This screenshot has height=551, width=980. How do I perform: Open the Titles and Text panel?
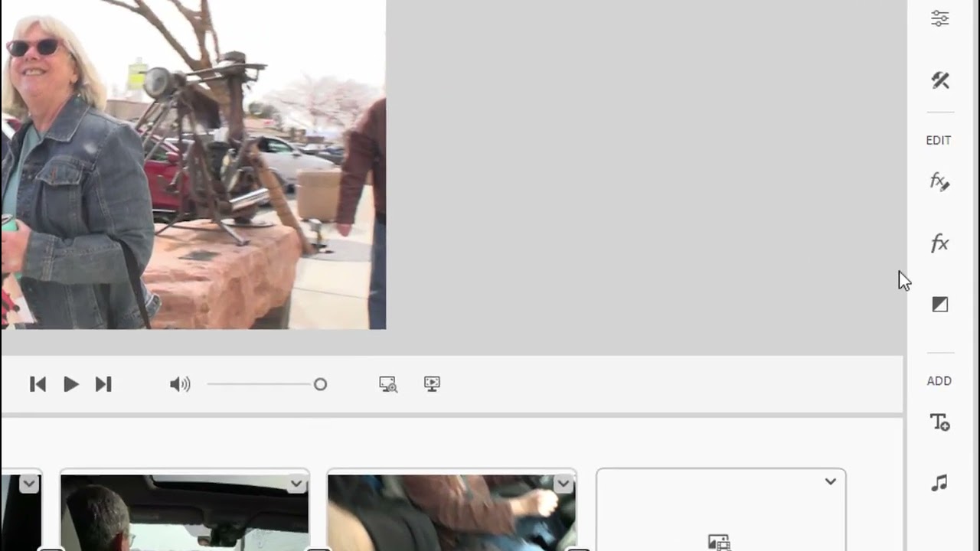click(x=939, y=422)
